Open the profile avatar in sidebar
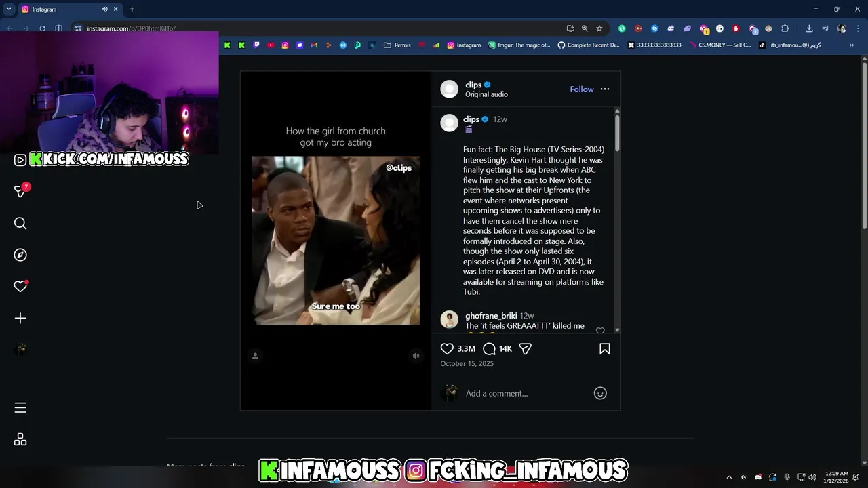The width and height of the screenshot is (868, 488). tap(20, 350)
